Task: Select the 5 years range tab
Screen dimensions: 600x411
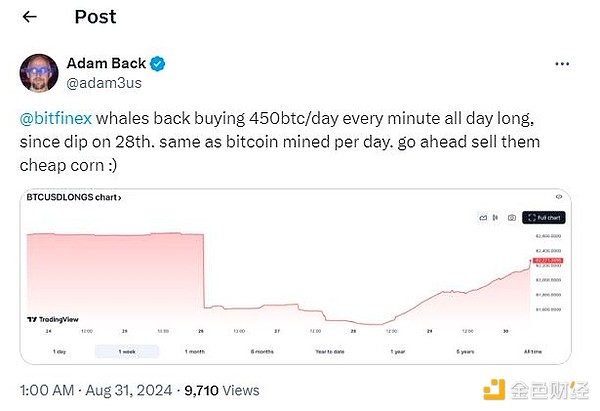Action: (x=466, y=351)
